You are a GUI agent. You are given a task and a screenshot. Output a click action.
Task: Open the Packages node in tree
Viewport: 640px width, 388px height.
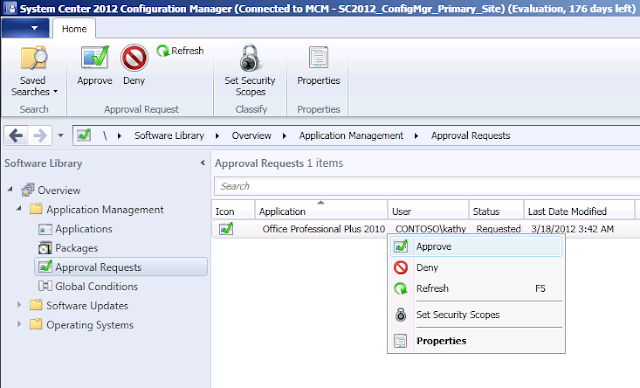[x=68, y=248]
